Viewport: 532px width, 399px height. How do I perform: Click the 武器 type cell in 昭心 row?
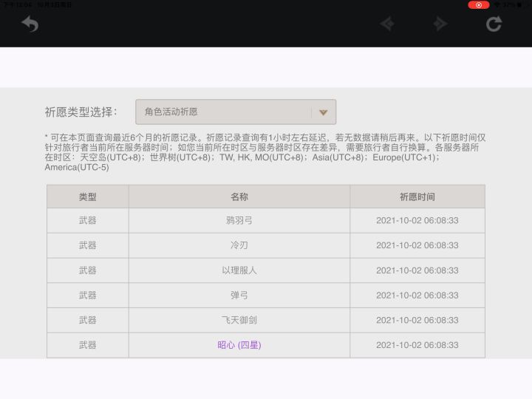click(87, 345)
